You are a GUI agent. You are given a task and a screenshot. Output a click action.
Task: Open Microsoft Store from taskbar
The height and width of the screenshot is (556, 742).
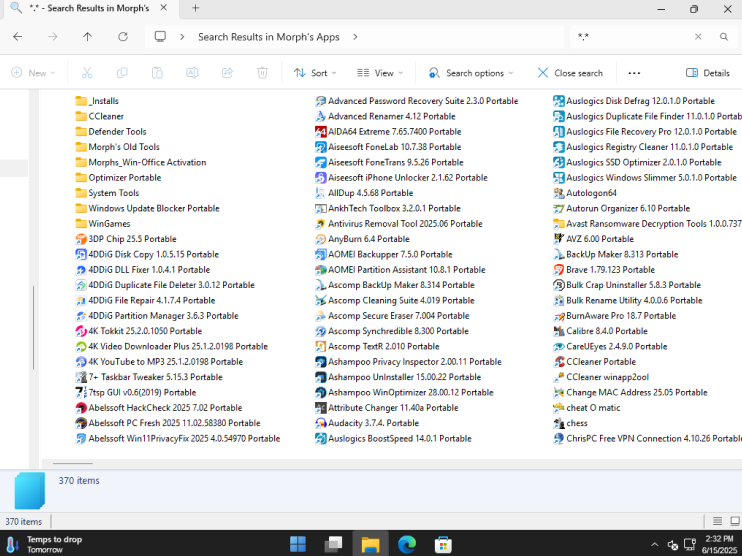click(443, 544)
